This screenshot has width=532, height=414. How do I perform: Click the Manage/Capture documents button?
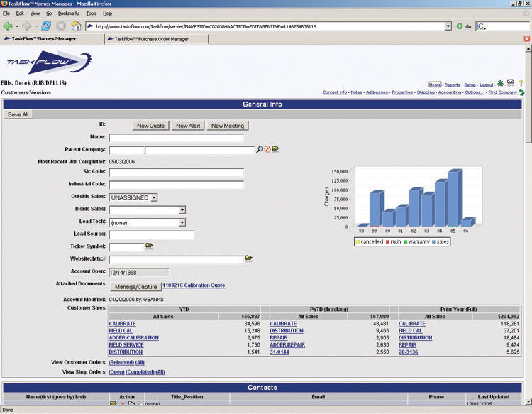click(x=135, y=287)
